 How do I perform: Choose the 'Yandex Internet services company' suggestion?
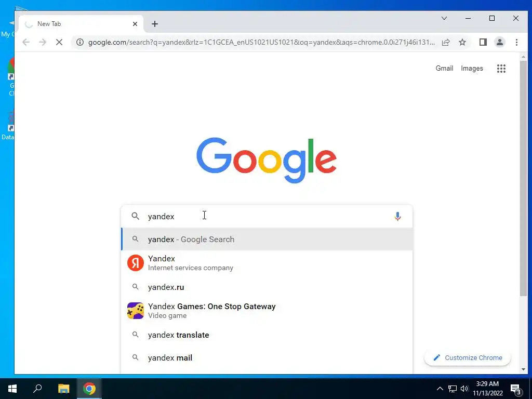267,263
